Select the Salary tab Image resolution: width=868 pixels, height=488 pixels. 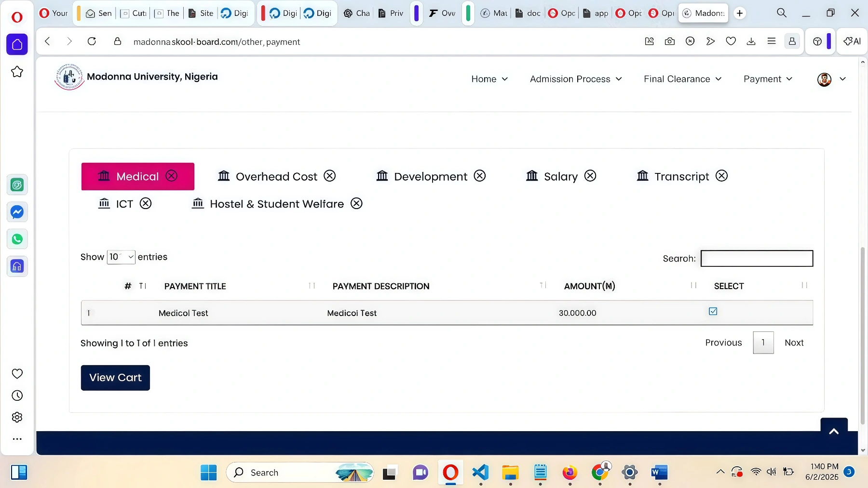pyautogui.click(x=560, y=176)
